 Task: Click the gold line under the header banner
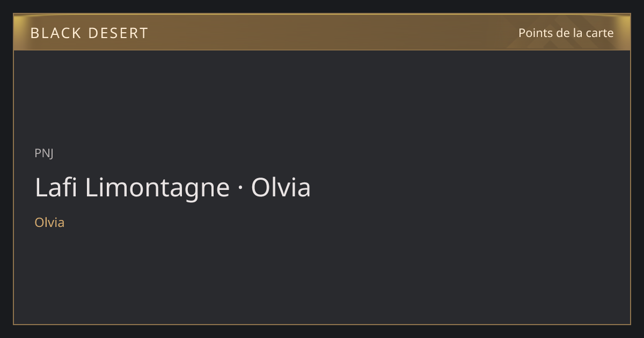click(x=322, y=50)
